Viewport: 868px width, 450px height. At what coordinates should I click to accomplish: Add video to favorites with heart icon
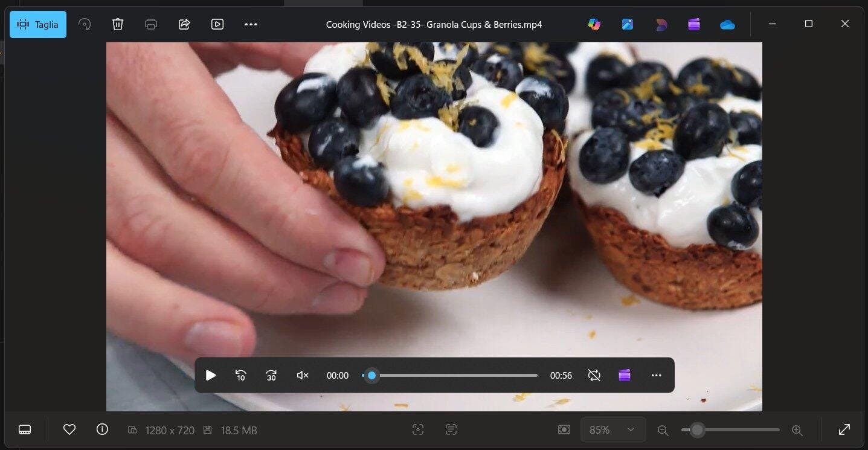(69, 429)
